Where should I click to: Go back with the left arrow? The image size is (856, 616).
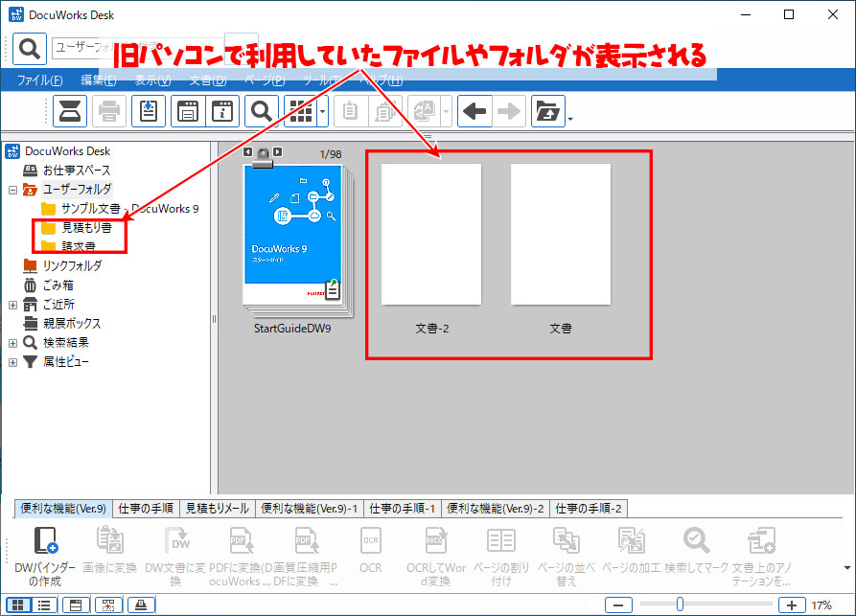click(474, 111)
